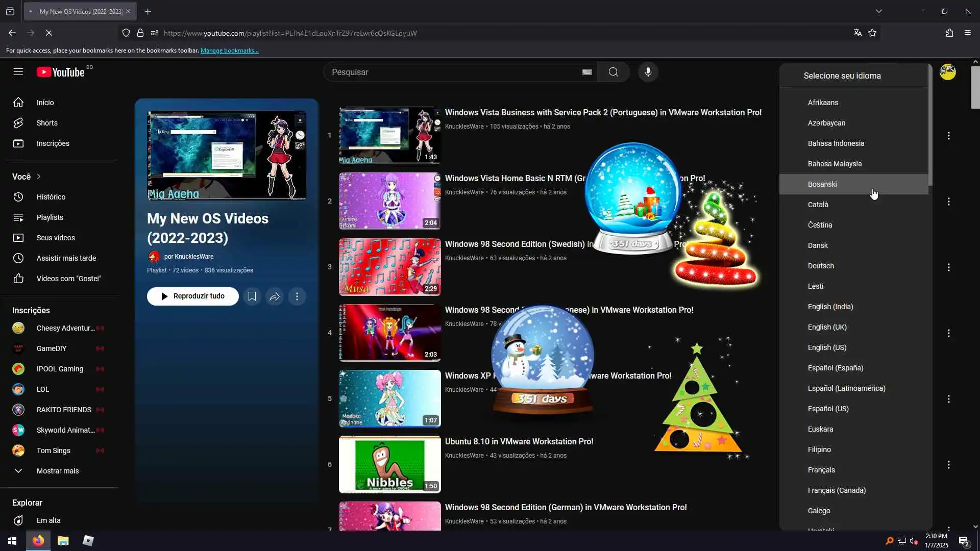Expand Mostrar mais in subscriptions
980x551 pixels.
[x=57, y=471]
